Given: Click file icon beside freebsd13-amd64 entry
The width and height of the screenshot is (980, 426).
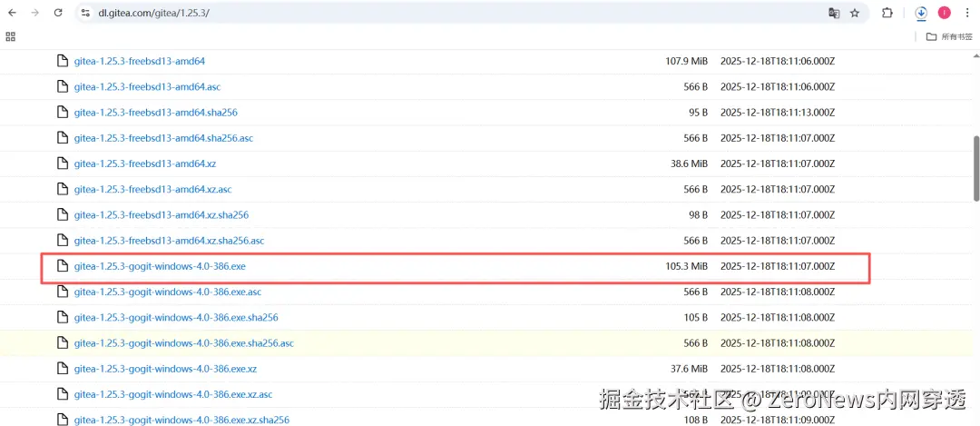Looking at the screenshot, I should point(62,61).
